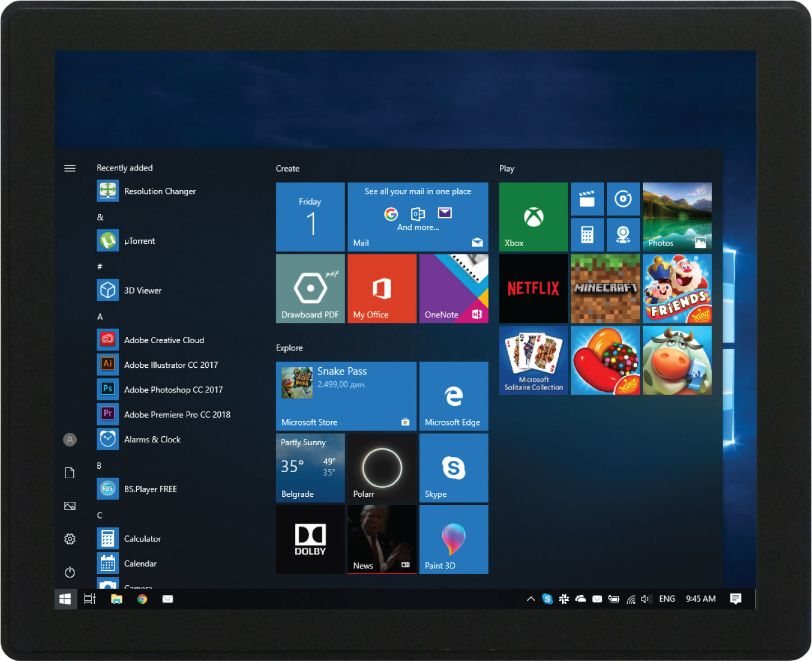
Task: Open the Minecraft tile
Action: coord(605,289)
